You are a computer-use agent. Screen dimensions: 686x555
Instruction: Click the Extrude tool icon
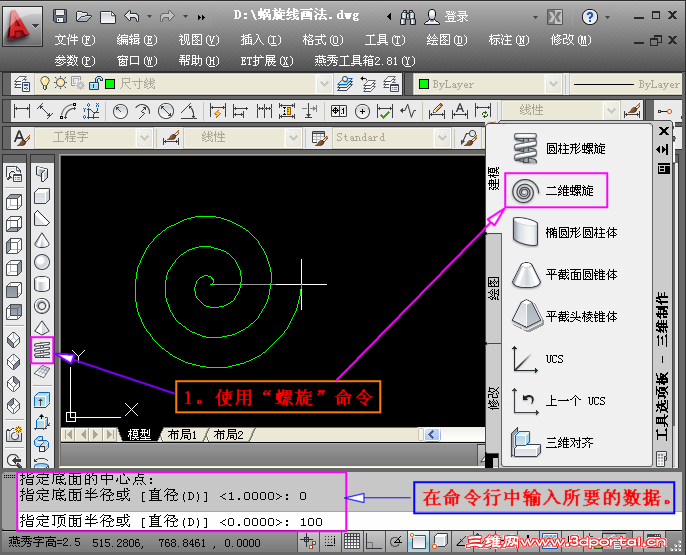42,400
